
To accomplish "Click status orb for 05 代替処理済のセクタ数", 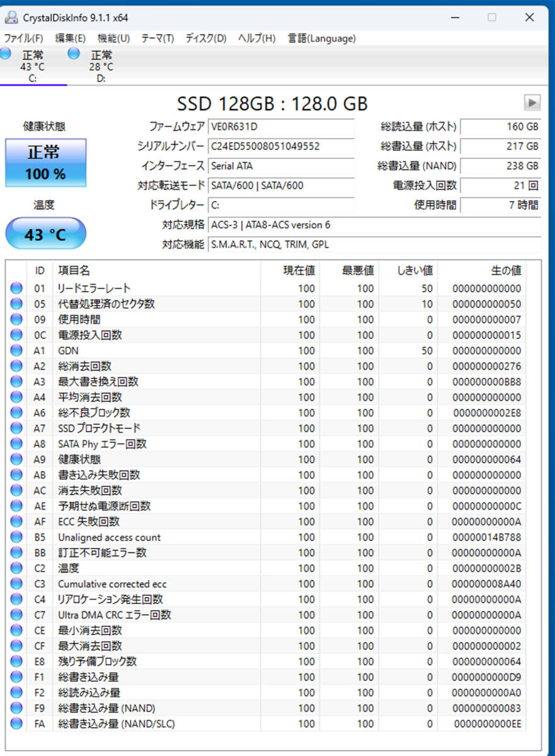I will point(16,304).
